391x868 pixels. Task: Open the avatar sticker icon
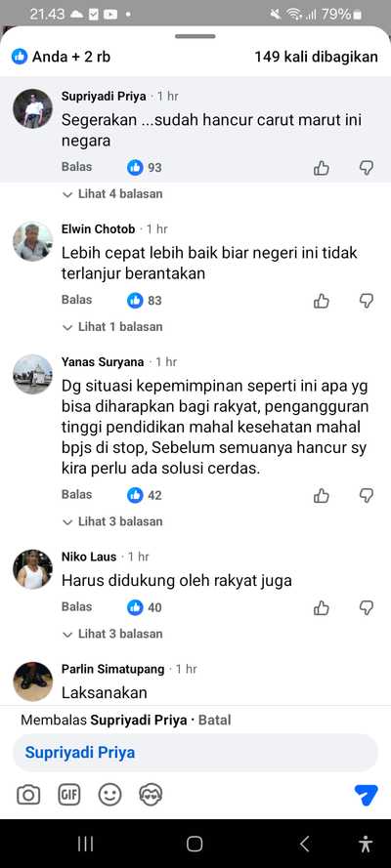tap(151, 796)
